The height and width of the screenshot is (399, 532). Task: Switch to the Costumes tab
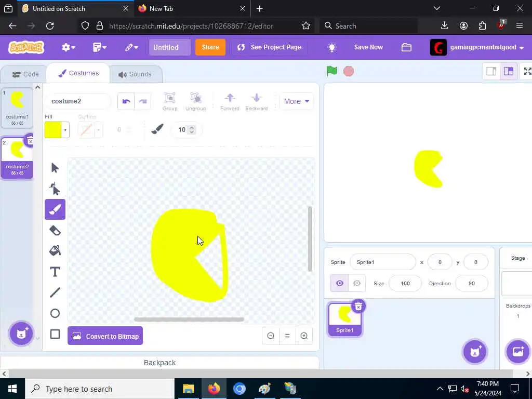click(x=78, y=73)
